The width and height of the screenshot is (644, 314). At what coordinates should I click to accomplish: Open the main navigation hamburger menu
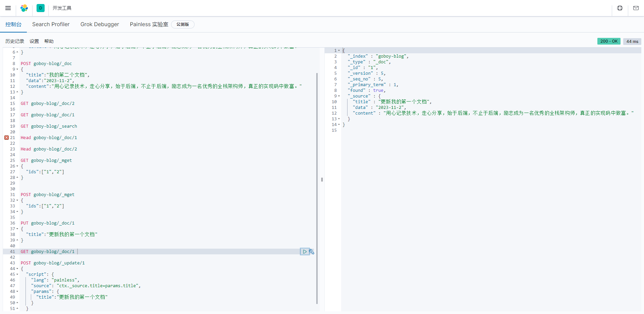click(x=8, y=8)
